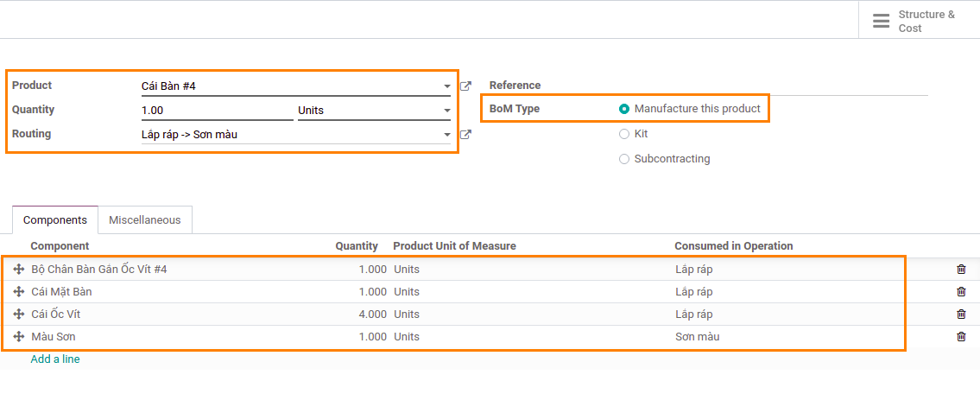
Task: Delete the Cái Ốc Vít component line
Action: coord(961,315)
